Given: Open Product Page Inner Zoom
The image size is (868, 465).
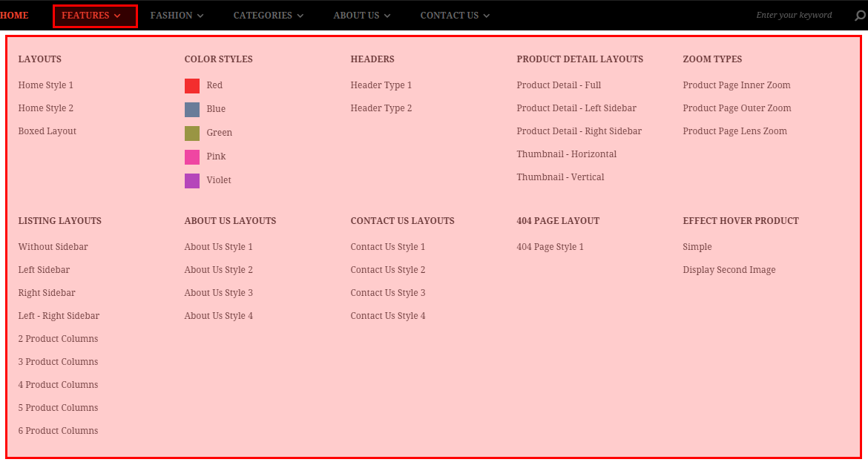Looking at the screenshot, I should pyautogui.click(x=737, y=85).
